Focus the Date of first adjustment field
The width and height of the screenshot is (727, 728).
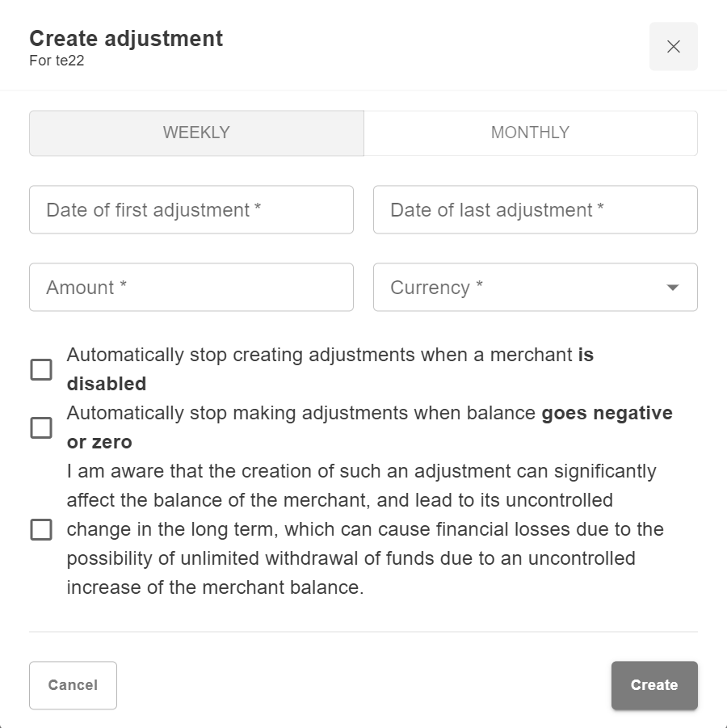[191, 210]
